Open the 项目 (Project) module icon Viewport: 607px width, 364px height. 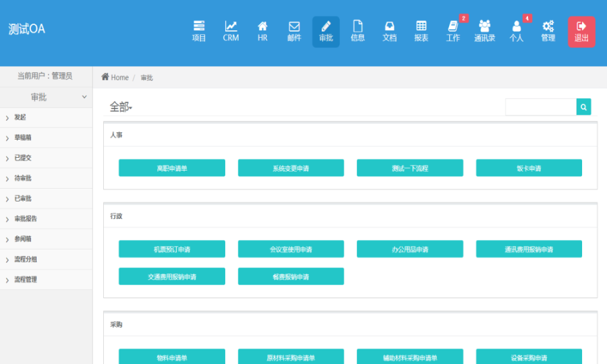199,31
